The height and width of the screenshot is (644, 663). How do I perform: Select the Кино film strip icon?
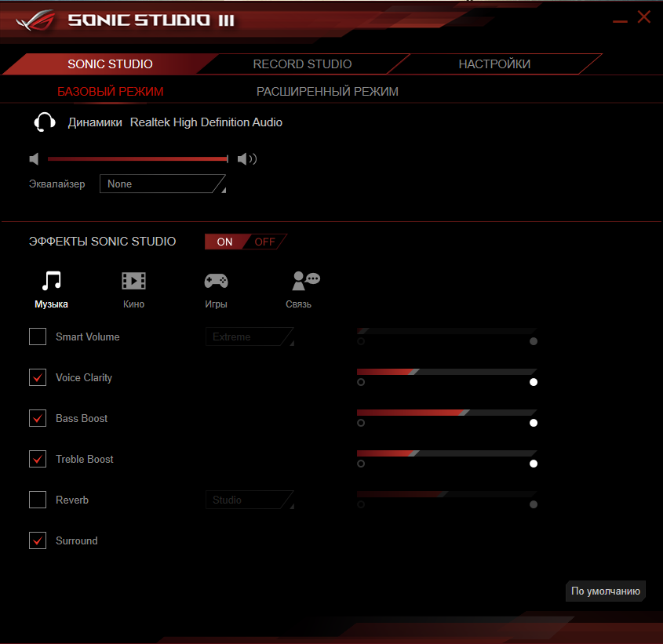click(x=133, y=281)
